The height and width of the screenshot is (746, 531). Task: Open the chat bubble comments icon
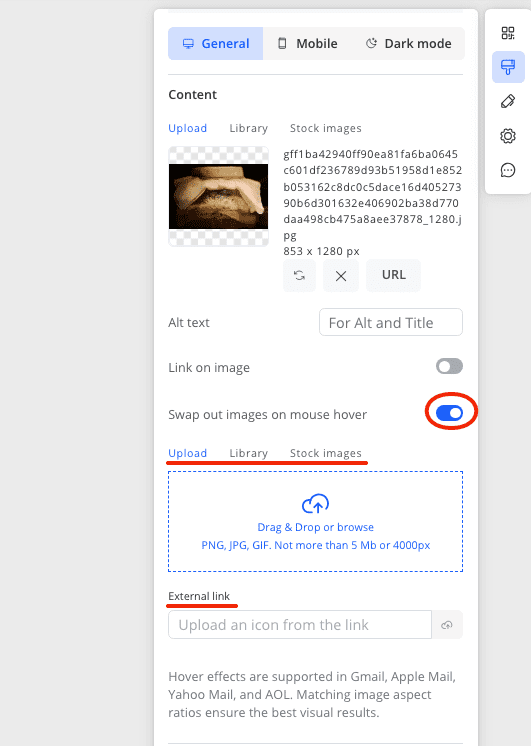(508, 170)
